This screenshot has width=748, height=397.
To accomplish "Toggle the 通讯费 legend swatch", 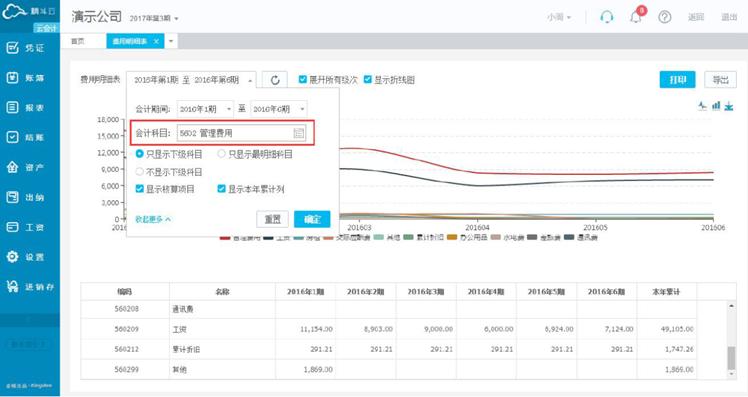I will (x=569, y=237).
